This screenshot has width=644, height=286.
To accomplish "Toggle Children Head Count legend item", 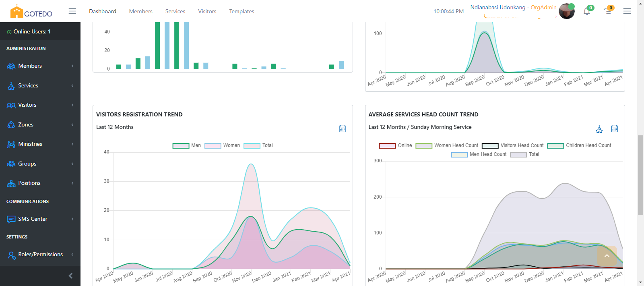I will 579,145.
